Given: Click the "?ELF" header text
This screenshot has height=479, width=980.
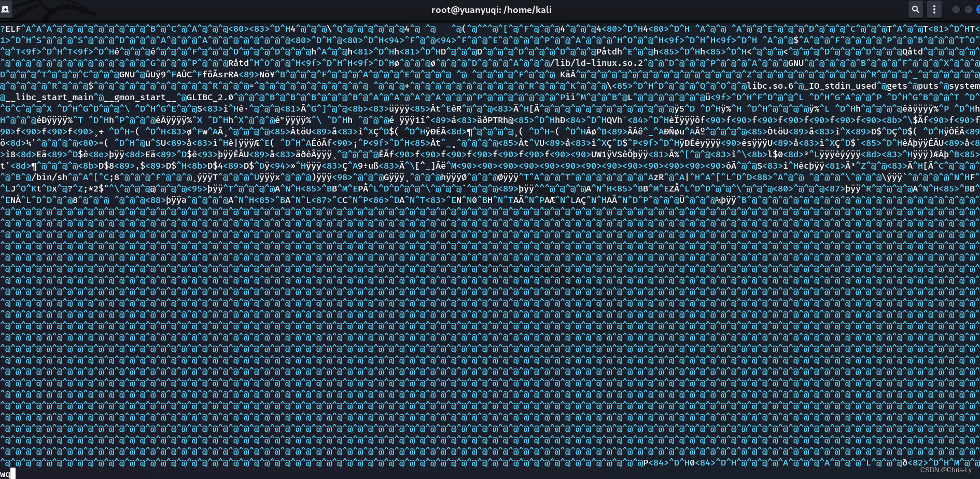Looking at the screenshot, I should click(10, 29).
